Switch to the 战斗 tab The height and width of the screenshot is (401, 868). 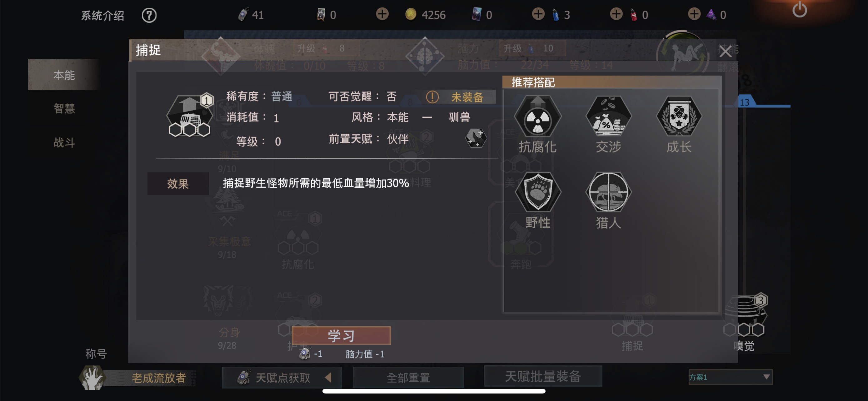click(x=64, y=142)
